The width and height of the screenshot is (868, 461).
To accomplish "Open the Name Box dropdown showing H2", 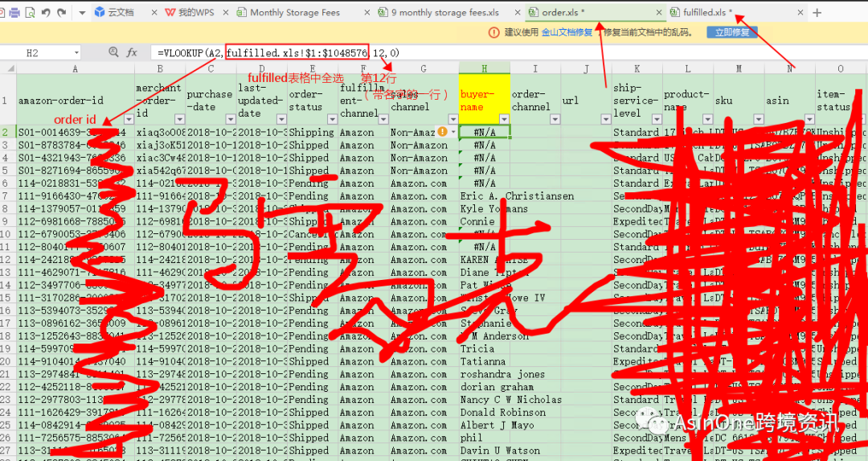I will click(x=76, y=52).
